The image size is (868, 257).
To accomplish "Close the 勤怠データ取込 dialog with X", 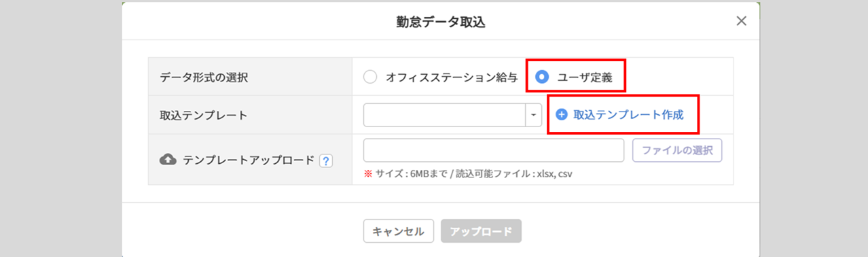I will coord(741,21).
